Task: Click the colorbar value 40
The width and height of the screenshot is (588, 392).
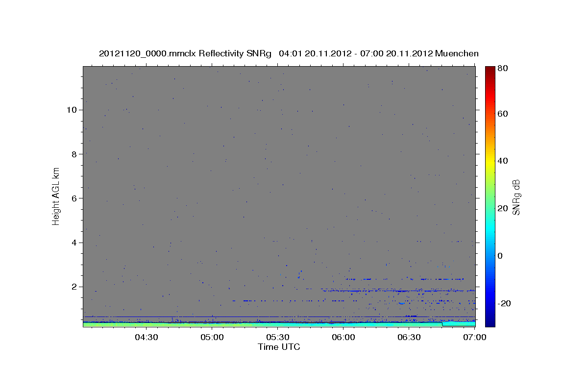Action: point(502,161)
